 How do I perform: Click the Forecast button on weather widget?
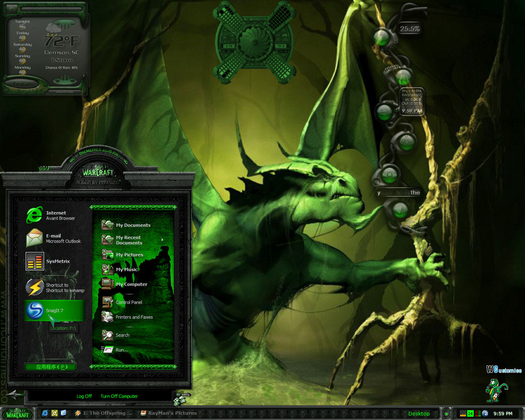click(22, 84)
